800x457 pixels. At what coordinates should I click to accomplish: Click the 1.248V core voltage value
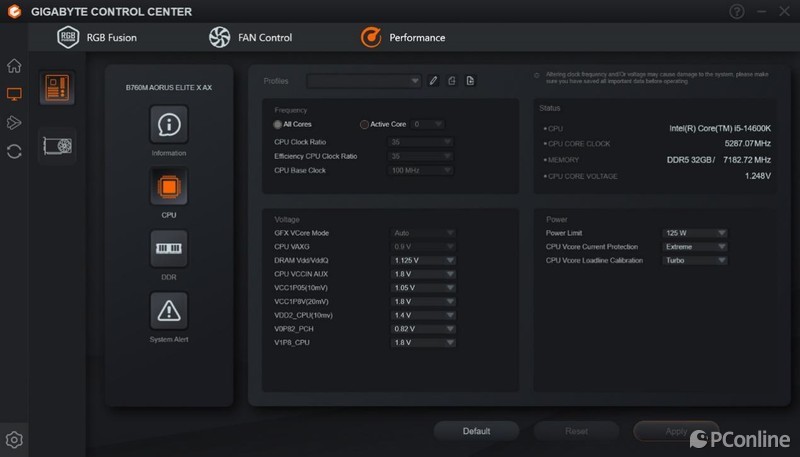(x=758, y=176)
